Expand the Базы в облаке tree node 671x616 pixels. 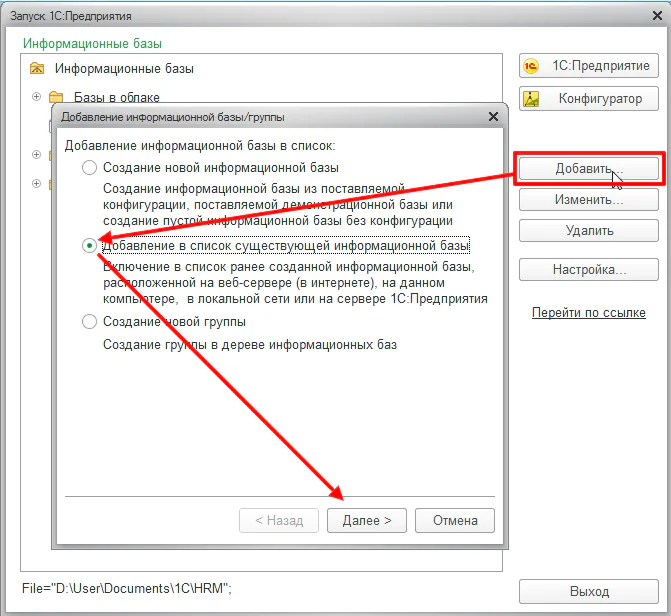pos(37,97)
